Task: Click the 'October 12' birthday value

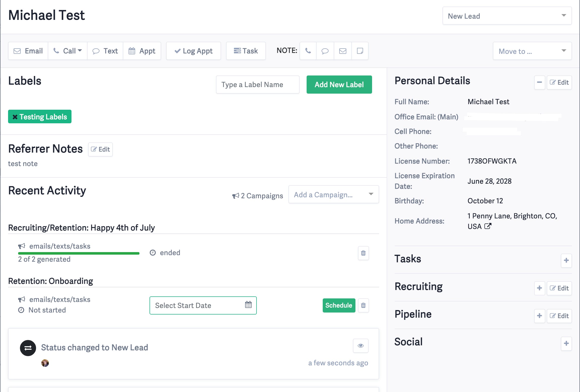Action: 485,201
